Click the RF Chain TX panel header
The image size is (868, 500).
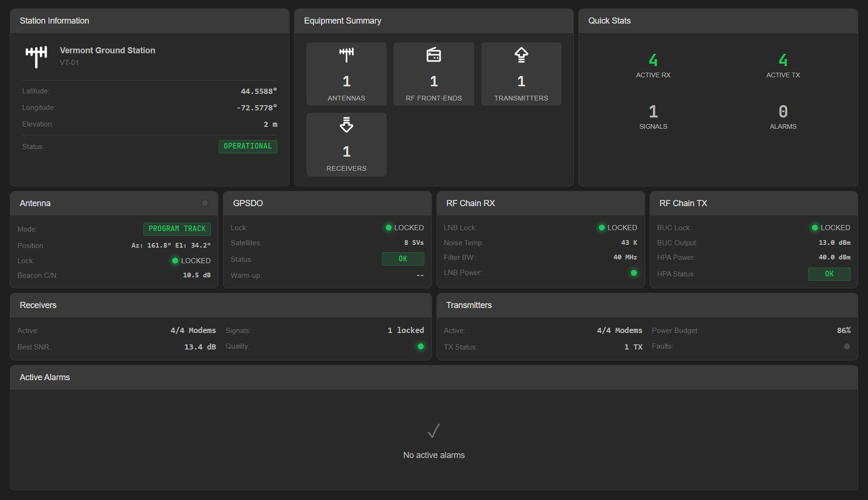click(753, 203)
